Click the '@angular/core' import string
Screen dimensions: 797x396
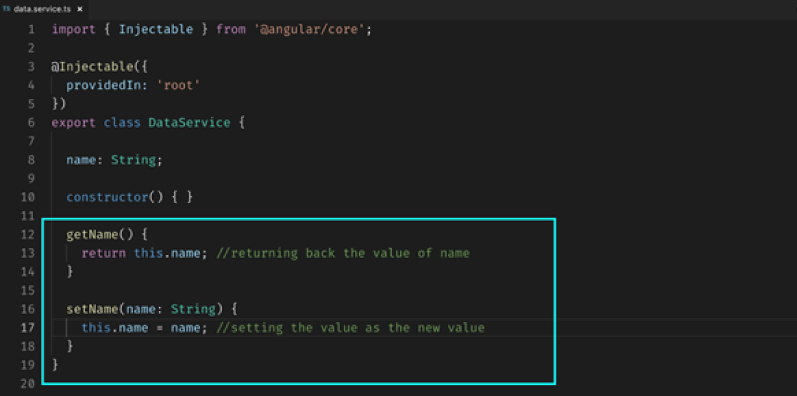(310, 29)
